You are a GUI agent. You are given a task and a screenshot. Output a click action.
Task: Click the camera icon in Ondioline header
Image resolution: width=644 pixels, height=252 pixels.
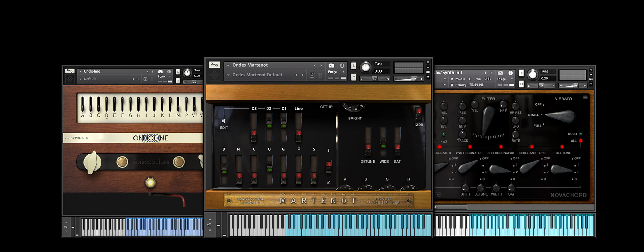(x=161, y=71)
